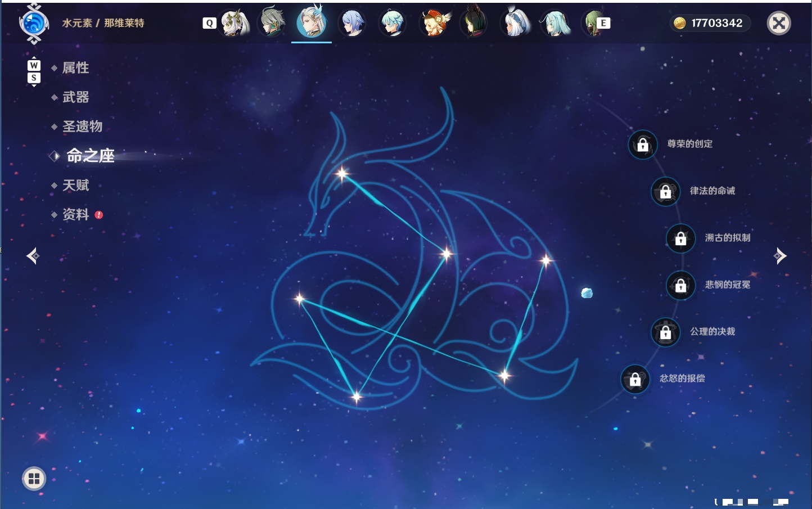Screen dimensions: 812x509
Task: Choose Tighnari's dark-haired avatar
Action: click(473, 22)
